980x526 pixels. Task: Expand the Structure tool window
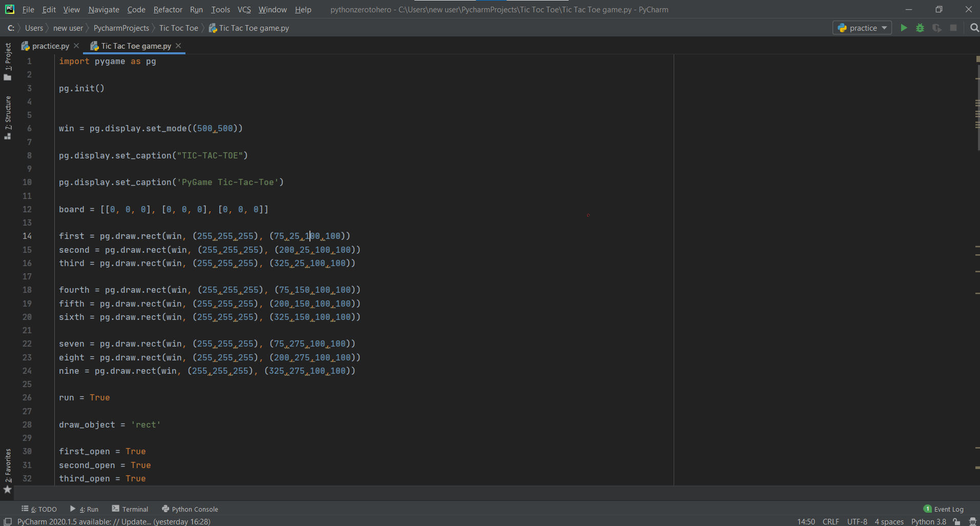click(x=8, y=117)
